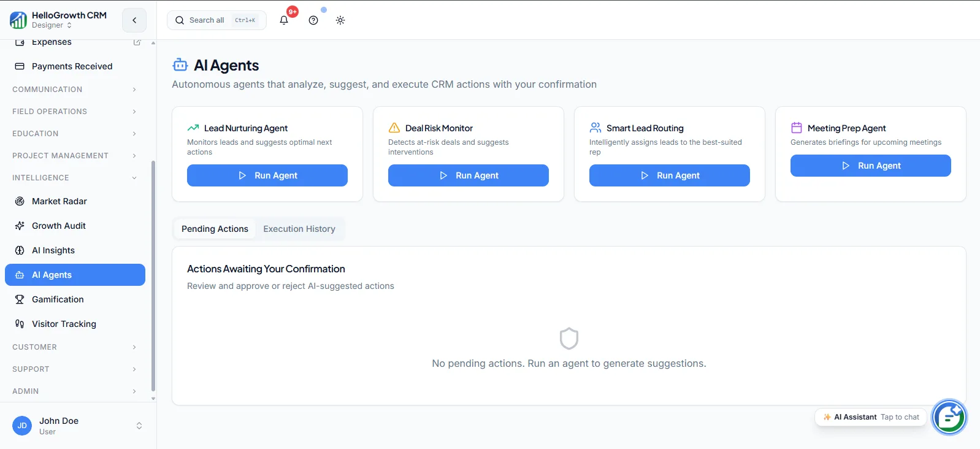Switch to the Pending Actions tab
The width and height of the screenshot is (980, 449).
(215, 229)
